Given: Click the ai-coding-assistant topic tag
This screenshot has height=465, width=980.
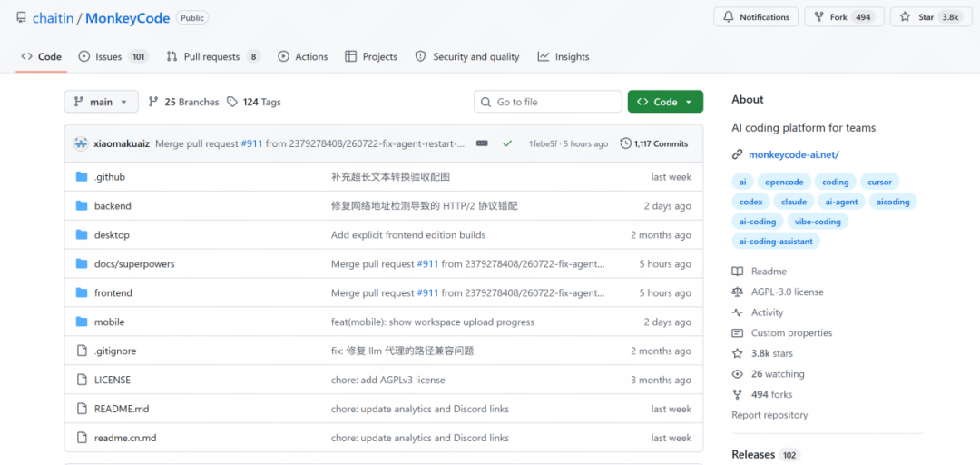Looking at the screenshot, I should click(776, 241).
